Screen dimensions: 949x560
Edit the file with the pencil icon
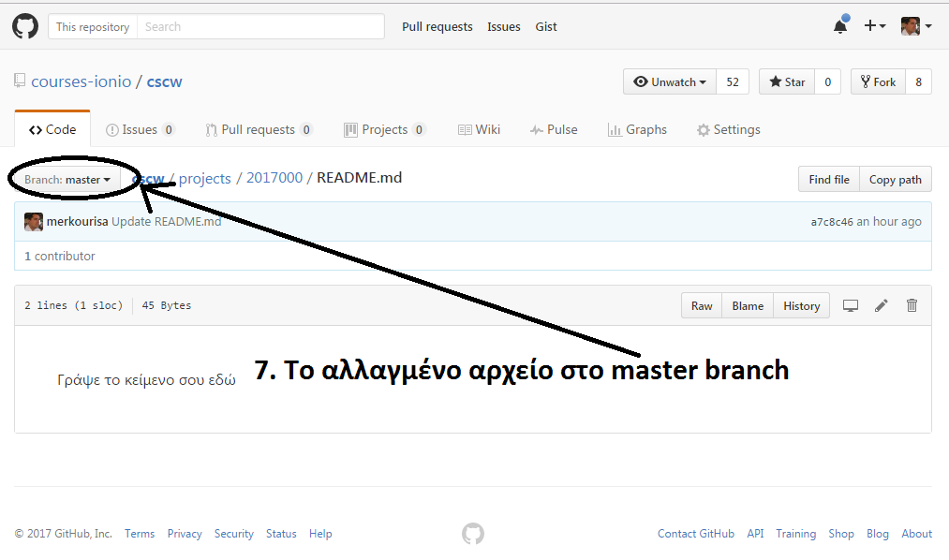point(882,305)
